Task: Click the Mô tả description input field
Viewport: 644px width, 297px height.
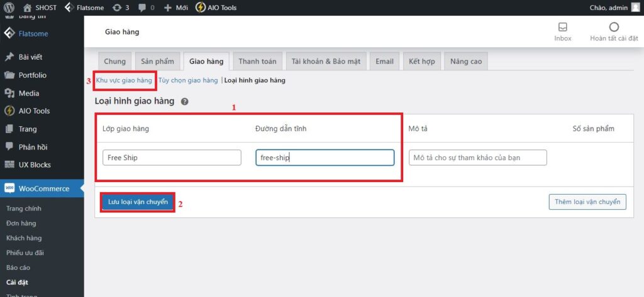Action: pyautogui.click(x=477, y=158)
